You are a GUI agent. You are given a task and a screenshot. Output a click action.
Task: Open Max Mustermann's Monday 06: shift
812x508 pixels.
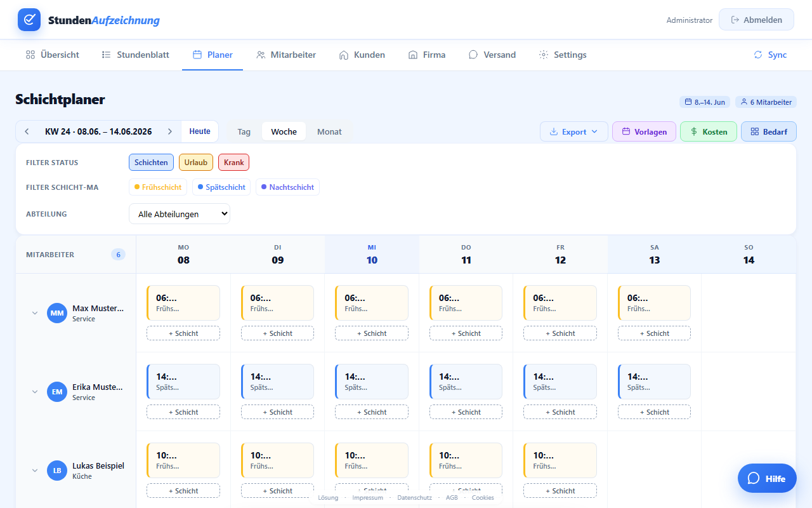click(183, 303)
